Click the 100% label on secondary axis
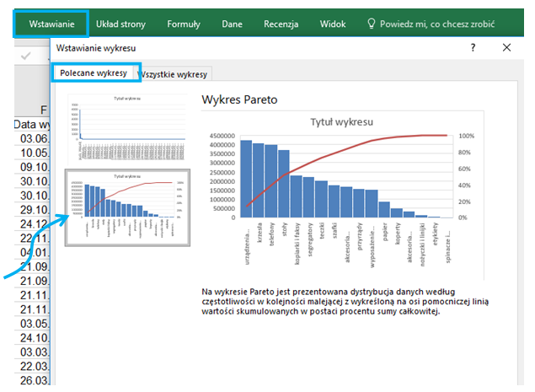This screenshot has width=535, height=392. click(466, 136)
